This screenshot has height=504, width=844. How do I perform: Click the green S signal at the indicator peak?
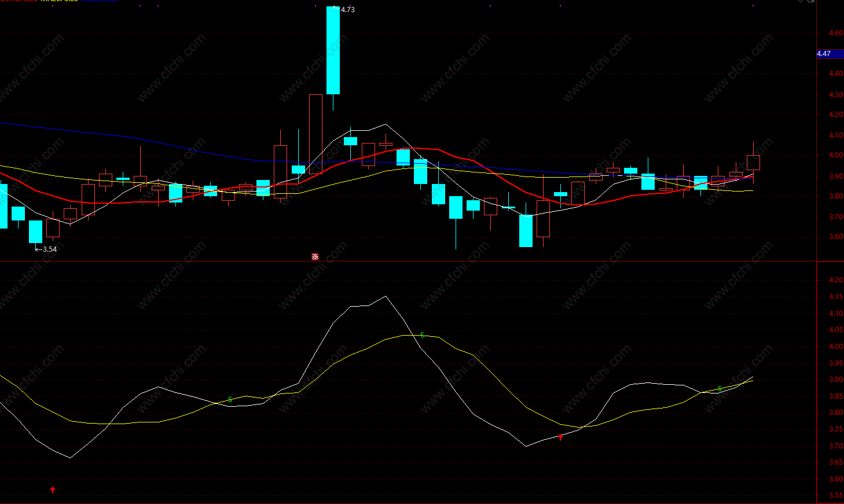[423, 335]
